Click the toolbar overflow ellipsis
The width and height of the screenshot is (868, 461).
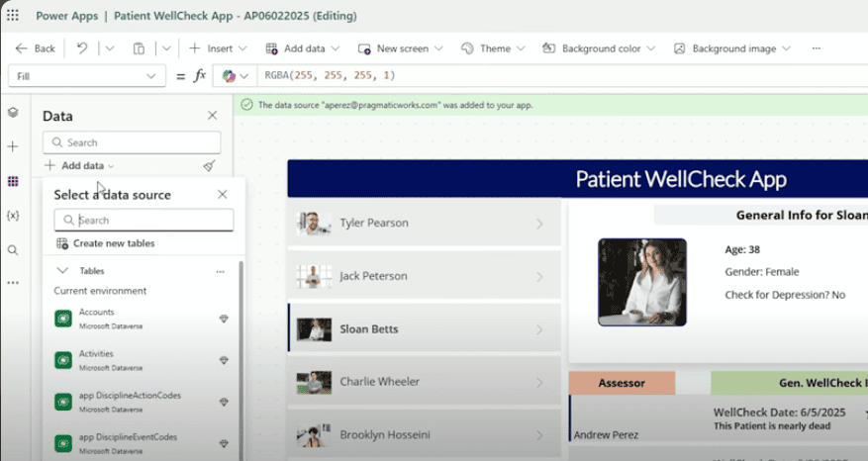pyautogui.click(x=816, y=48)
